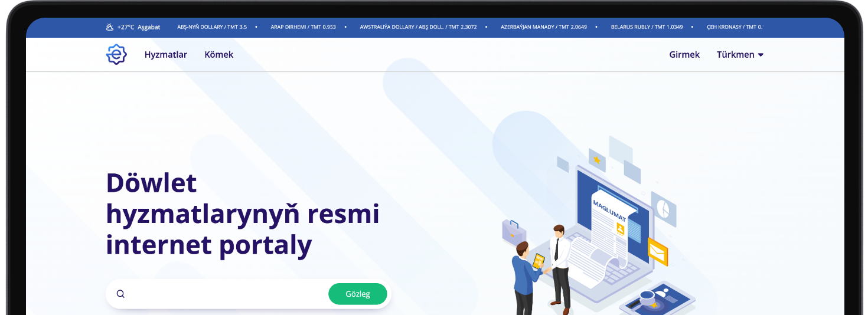Click BELARUS RUBLY / TMT 1.0349 rate

click(647, 27)
